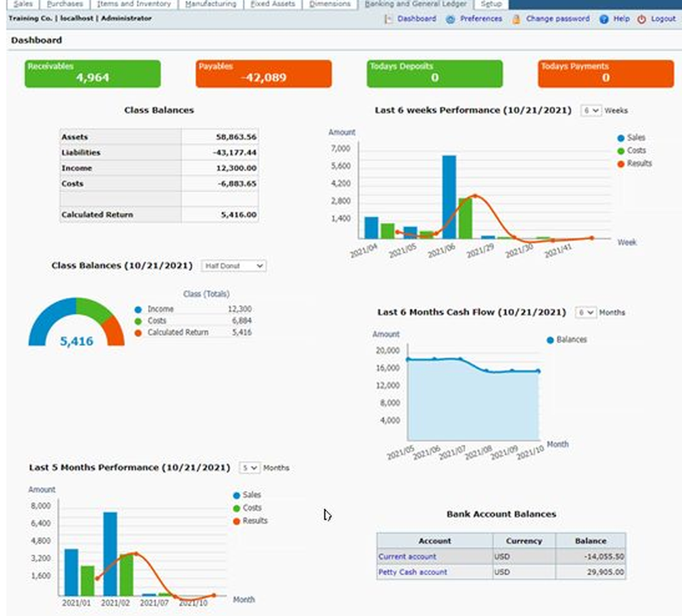Viewport: 682px width, 616px height.
Task: Switch to the Setup tab
Action: tap(491, 4)
